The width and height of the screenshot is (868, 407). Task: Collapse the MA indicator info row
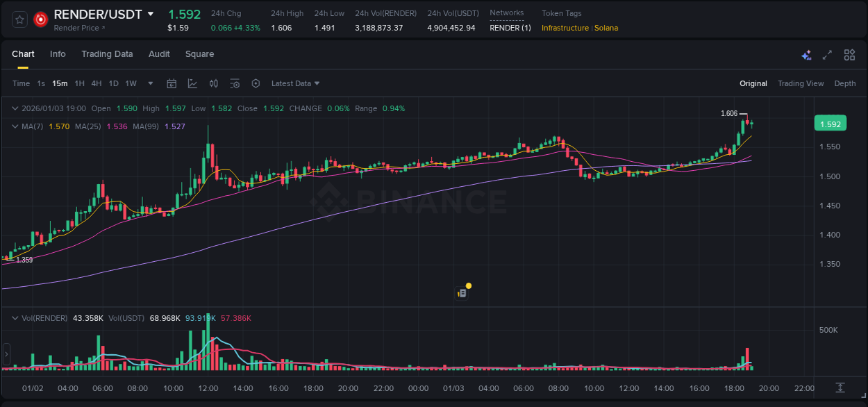(x=15, y=126)
